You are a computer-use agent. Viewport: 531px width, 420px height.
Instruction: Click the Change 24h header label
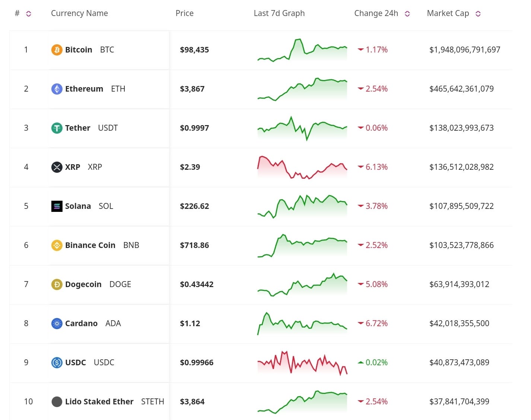[x=376, y=13]
